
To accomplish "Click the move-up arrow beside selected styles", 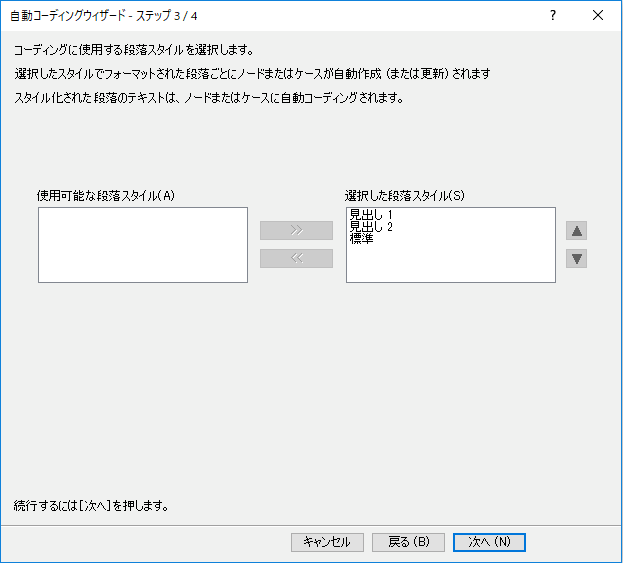I will point(577,231).
